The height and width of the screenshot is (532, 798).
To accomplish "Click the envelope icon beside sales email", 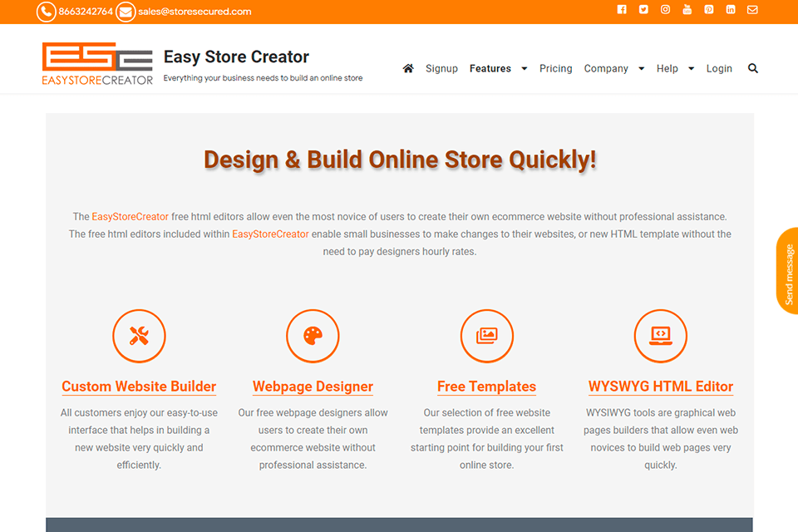I will click(126, 12).
